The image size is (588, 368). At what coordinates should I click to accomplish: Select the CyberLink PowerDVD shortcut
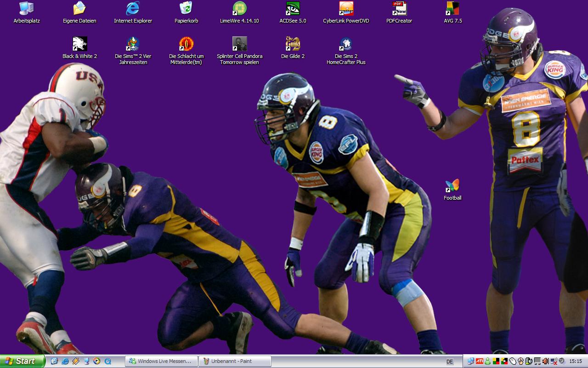point(346,12)
